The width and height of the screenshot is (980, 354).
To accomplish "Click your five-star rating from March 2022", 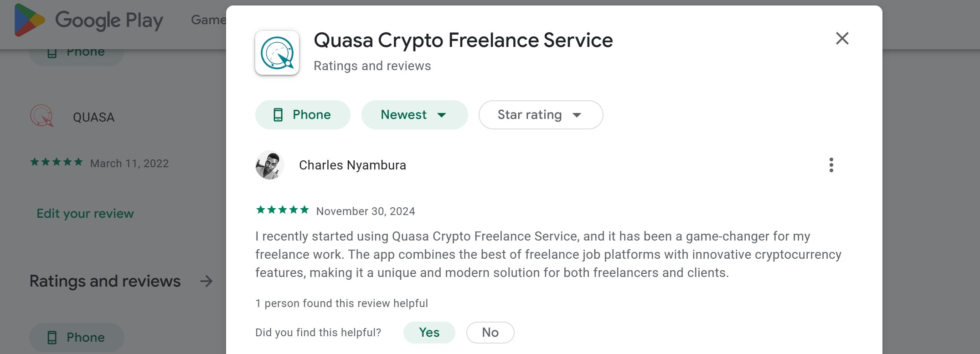I will coord(57,162).
